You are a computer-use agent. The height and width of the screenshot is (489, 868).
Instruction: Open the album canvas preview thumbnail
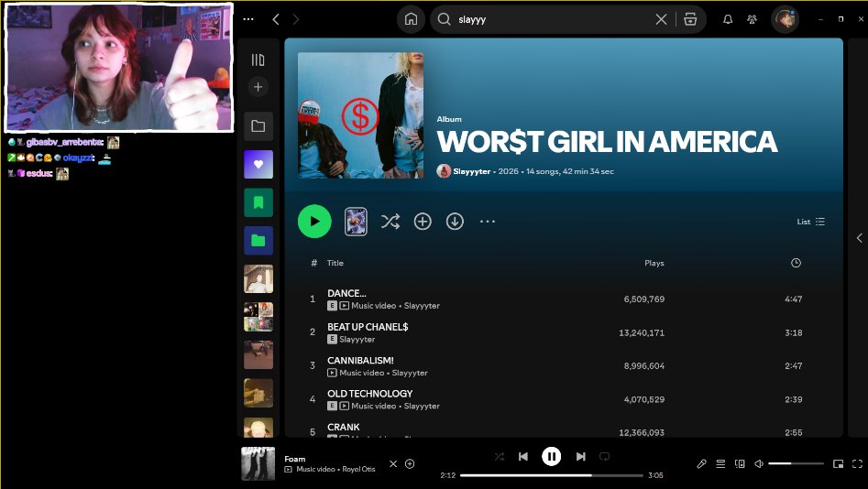tap(356, 222)
